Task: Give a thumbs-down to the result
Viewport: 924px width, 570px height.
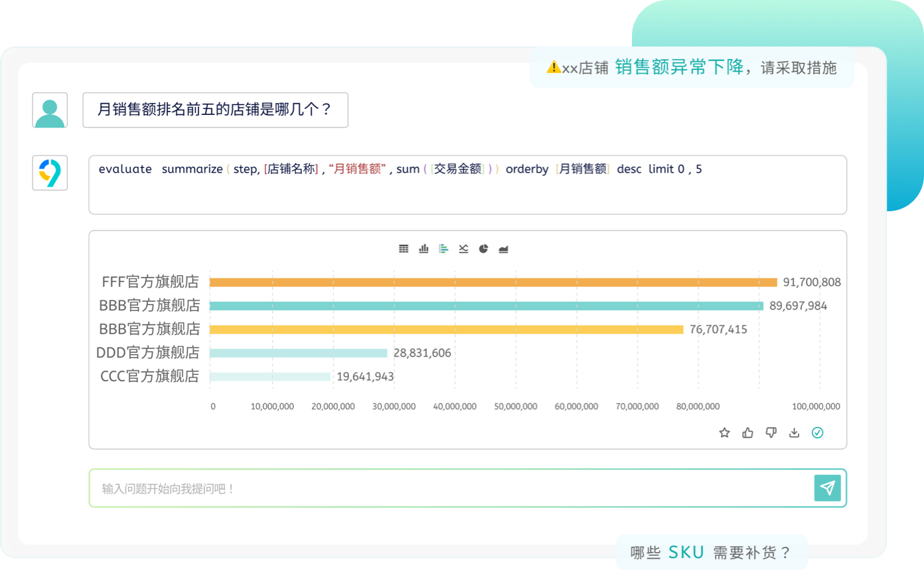Action: click(771, 432)
